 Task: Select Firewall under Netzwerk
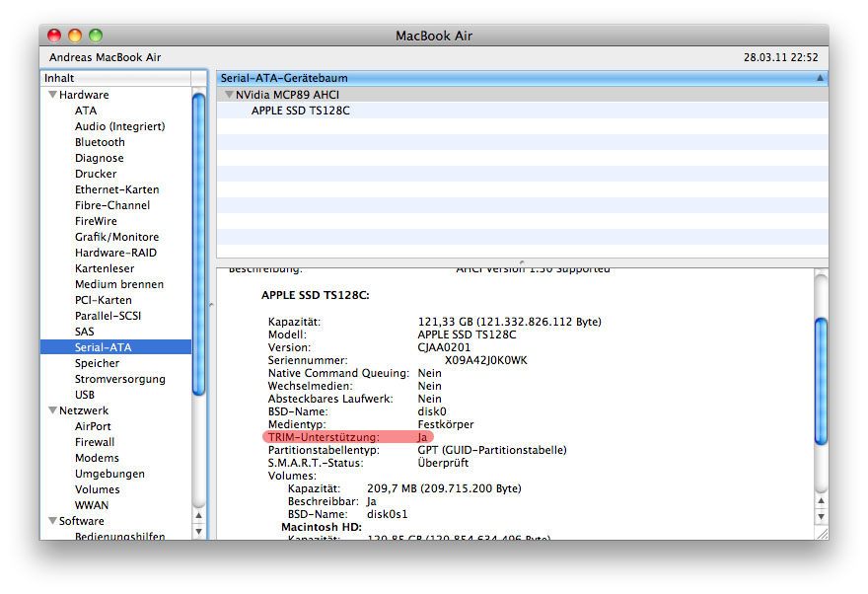95,442
